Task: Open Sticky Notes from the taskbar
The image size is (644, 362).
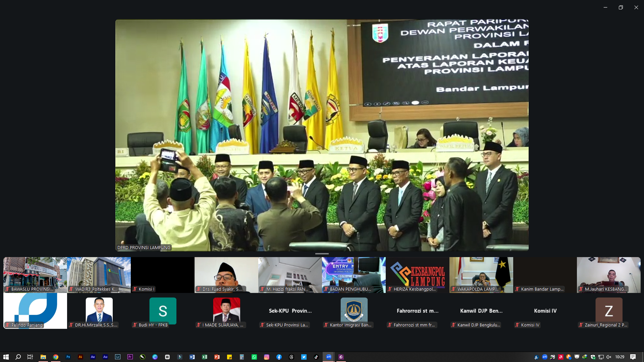Action: tap(229, 357)
